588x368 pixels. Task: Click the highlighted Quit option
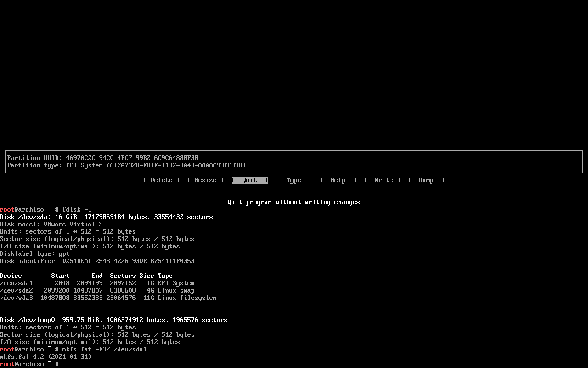(x=249, y=180)
